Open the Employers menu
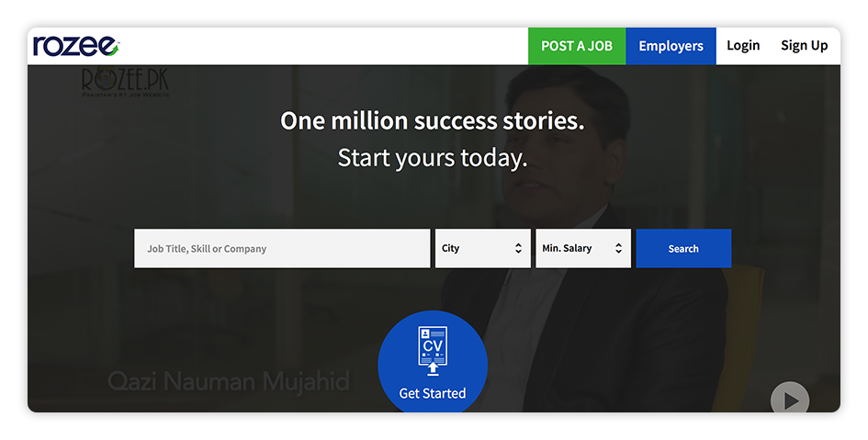The height and width of the screenshot is (440, 868). [671, 46]
